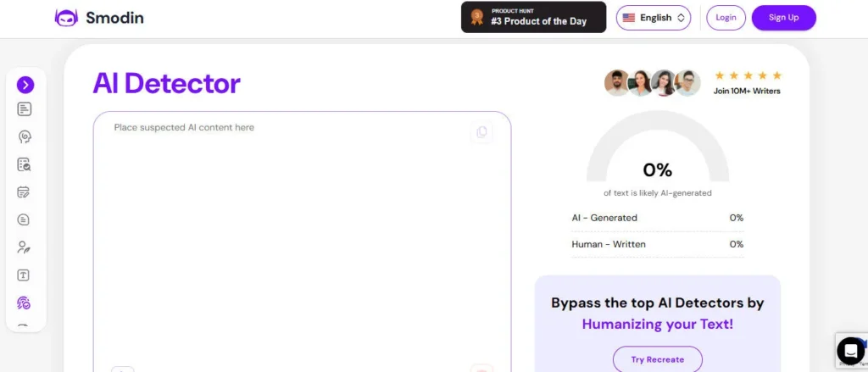The width and height of the screenshot is (868, 372).
Task: Click the writer avatars group
Action: (652, 83)
